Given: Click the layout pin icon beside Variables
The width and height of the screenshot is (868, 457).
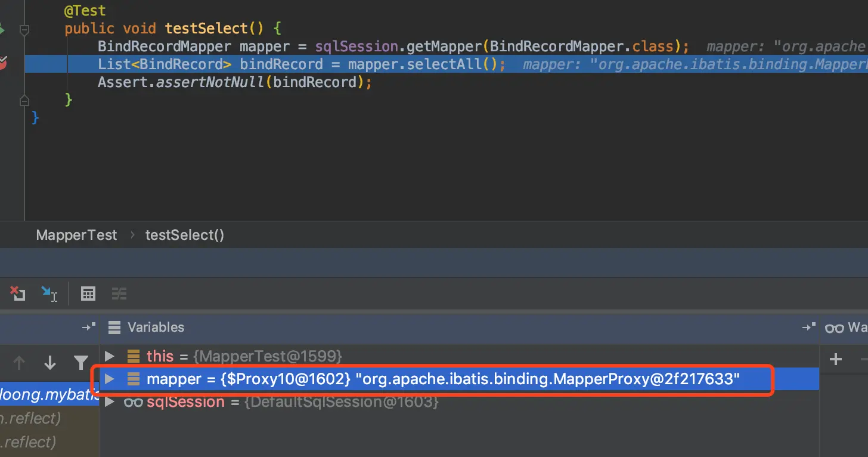Looking at the screenshot, I should (x=89, y=327).
